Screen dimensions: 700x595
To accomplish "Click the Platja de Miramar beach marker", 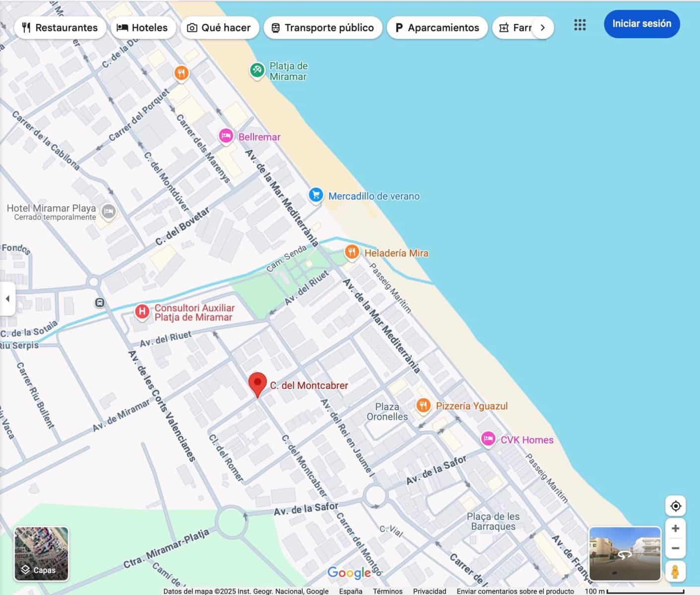I will pyautogui.click(x=257, y=70).
